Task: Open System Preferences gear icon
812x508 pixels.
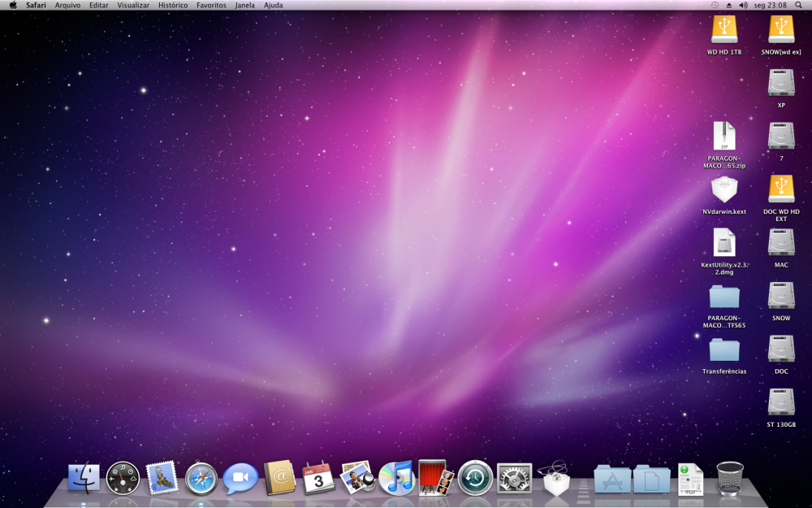Action: coord(514,478)
